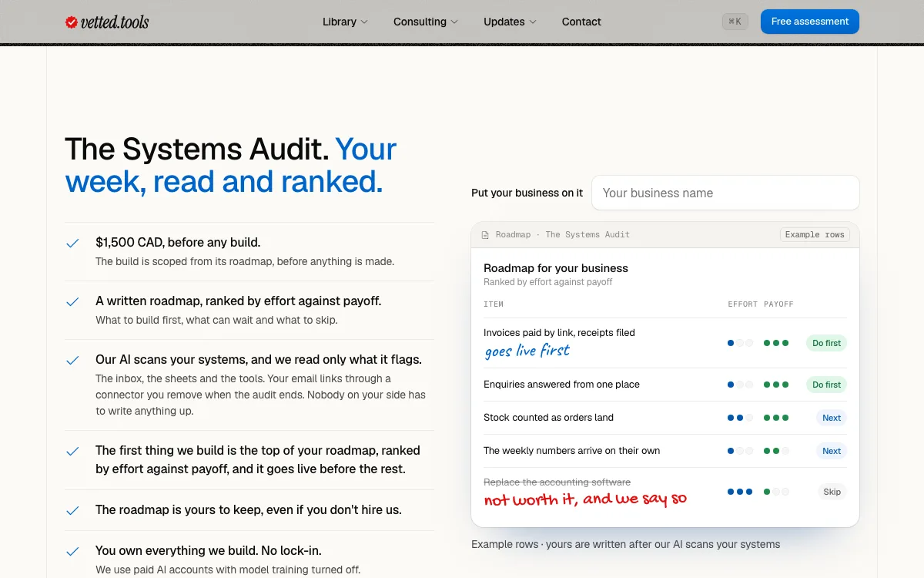Click the EFFORT column header
The width and height of the screenshot is (924, 578).
(x=742, y=304)
